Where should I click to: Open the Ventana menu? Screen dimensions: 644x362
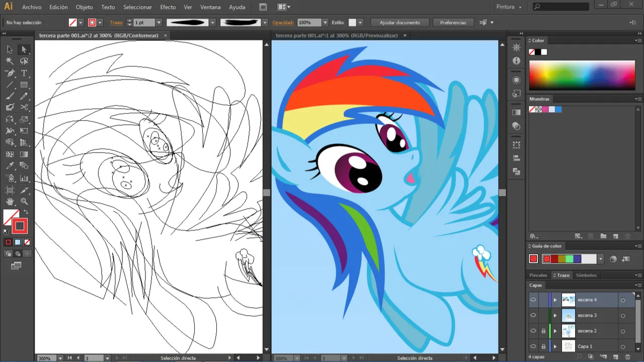(x=210, y=7)
